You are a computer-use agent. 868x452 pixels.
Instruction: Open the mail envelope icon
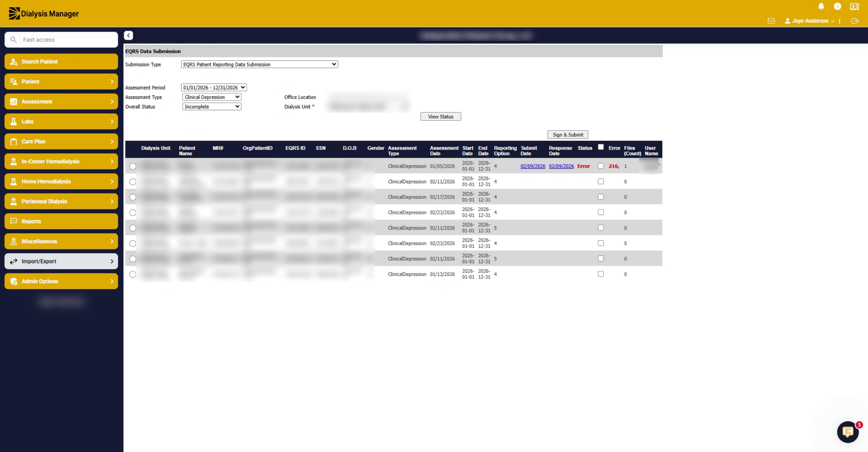click(x=771, y=21)
